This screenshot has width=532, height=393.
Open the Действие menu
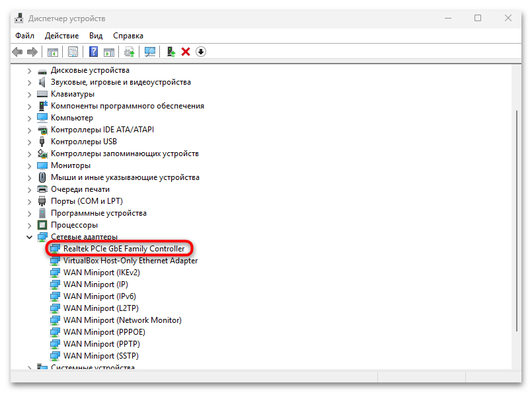point(61,35)
